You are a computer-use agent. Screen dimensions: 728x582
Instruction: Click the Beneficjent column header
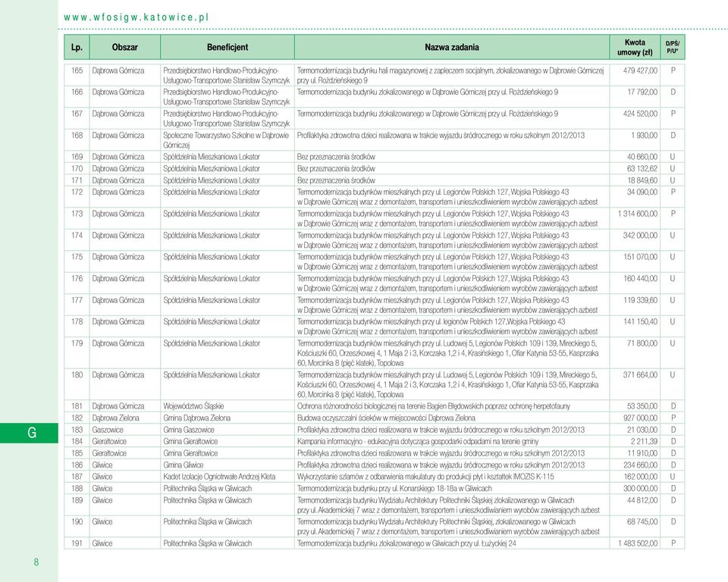(x=227, y=47)
